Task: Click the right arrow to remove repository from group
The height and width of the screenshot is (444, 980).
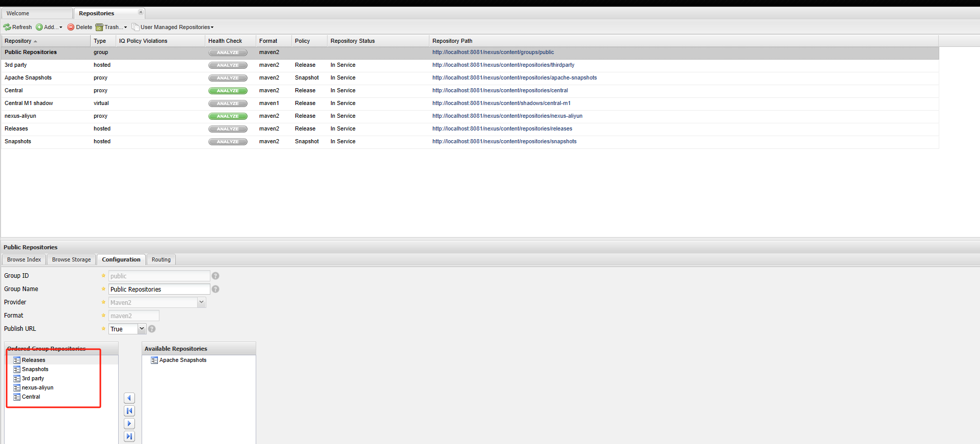Action: (x=129, y=424)
